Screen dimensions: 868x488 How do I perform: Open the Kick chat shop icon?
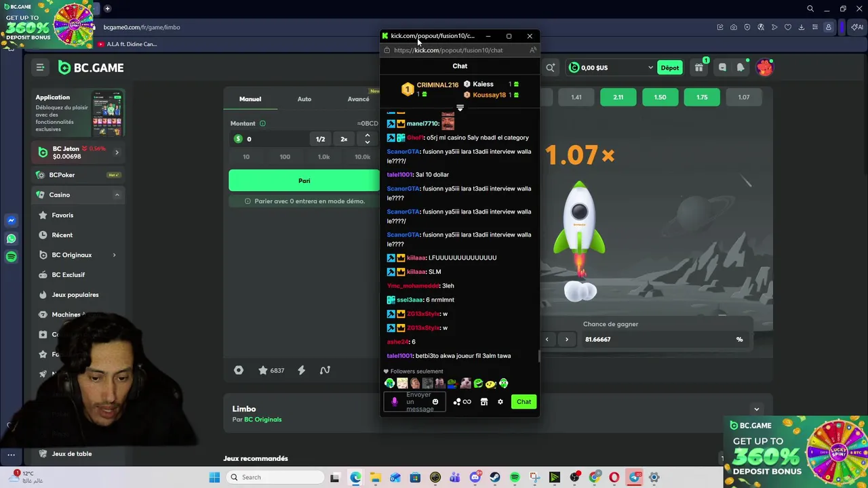pyautogui.click(x=484, y=402)
